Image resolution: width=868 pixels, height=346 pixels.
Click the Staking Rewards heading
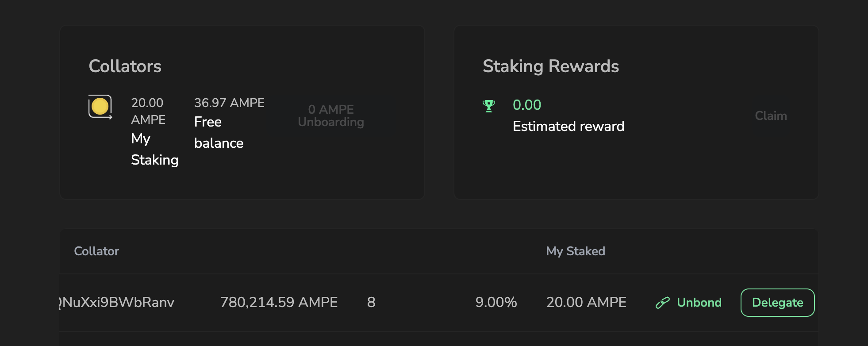tap(551, 66)
